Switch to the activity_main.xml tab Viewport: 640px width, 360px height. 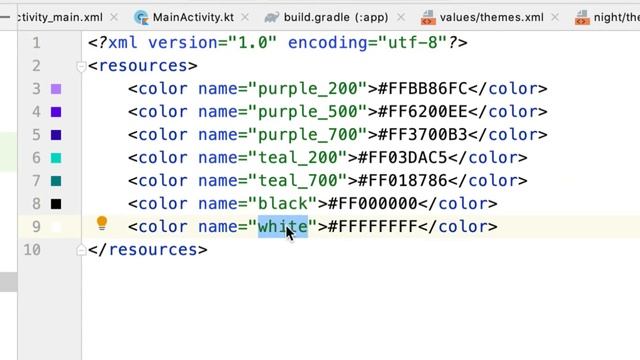[60, 17]
